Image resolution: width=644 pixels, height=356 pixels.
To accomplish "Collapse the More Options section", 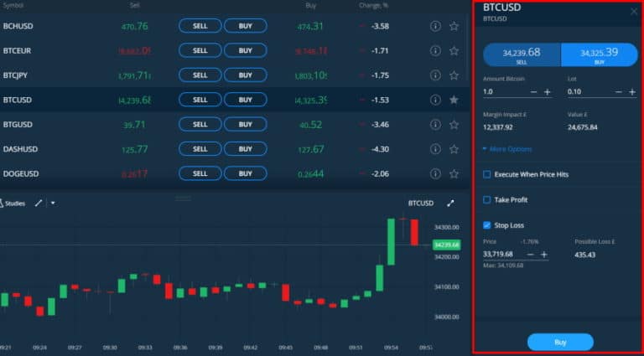I will 507,149.
